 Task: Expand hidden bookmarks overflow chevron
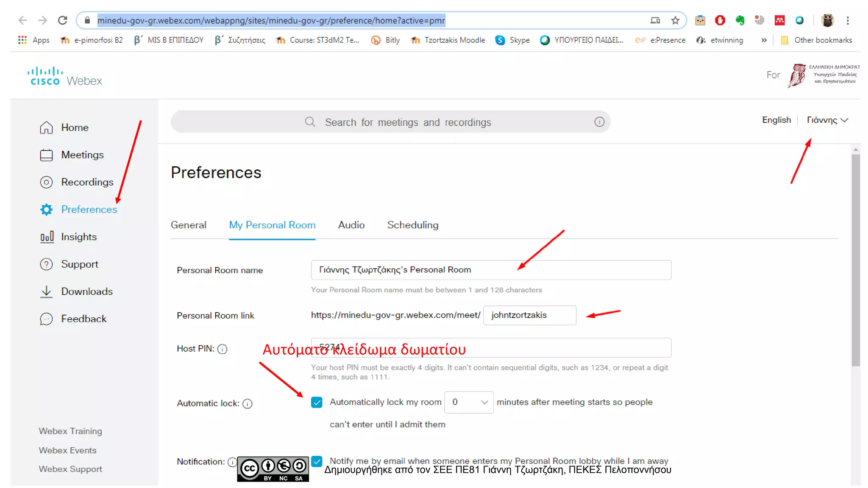(764, 40)
